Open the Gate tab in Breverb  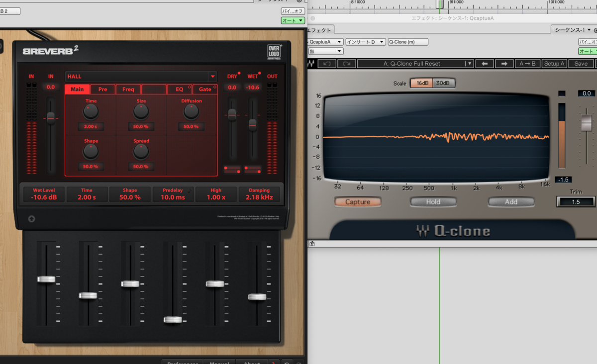205,90
